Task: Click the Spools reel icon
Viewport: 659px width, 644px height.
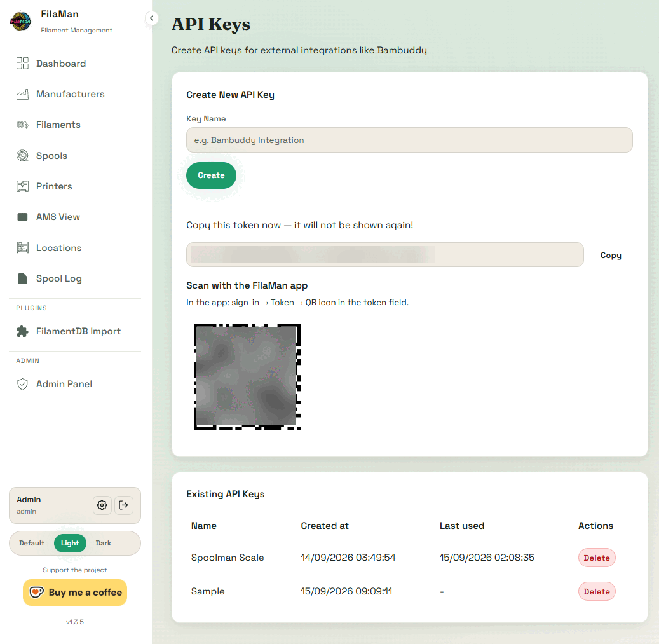Action: point(22,156)
